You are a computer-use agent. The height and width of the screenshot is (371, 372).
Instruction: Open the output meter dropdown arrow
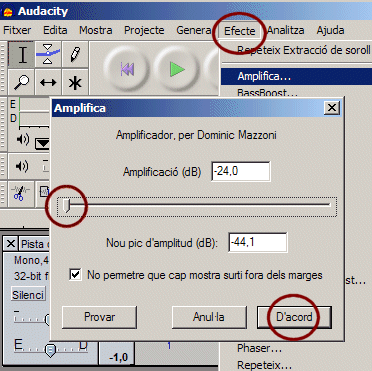tap(43, 144)
